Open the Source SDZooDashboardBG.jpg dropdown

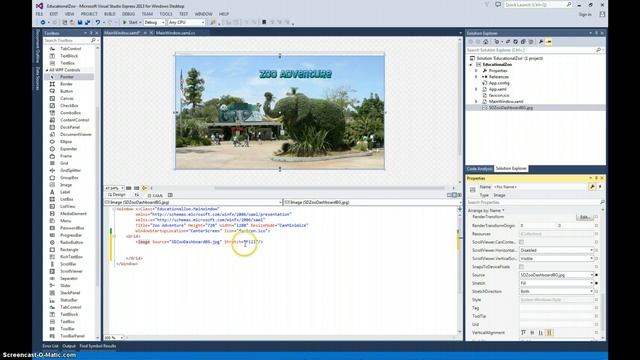click(556, 275)
